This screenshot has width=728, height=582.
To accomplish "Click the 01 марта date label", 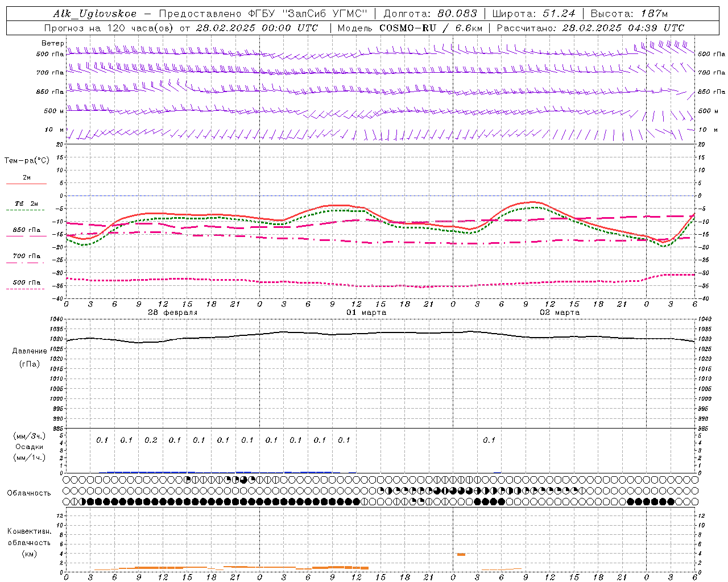I will pyautogui.click(x=366, y=313).
